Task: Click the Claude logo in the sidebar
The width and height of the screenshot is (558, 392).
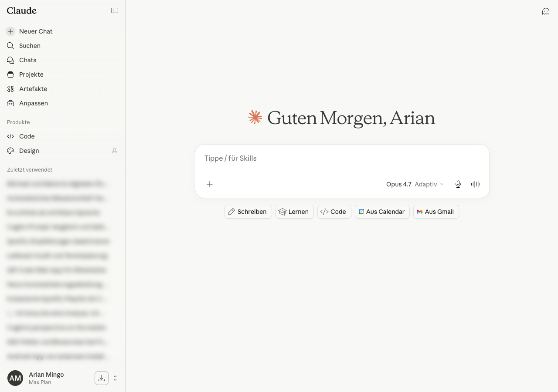Action: (x=22, y=10)
